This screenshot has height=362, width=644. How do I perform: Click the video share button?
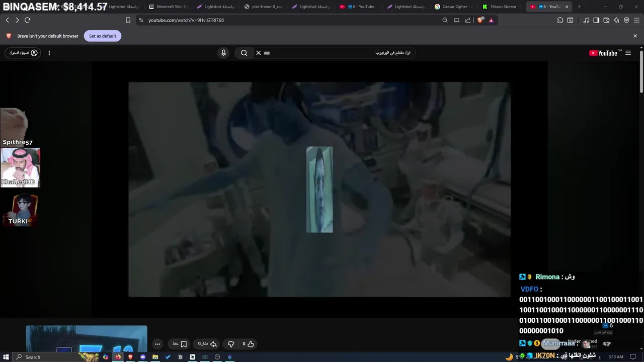click(207, 344)
